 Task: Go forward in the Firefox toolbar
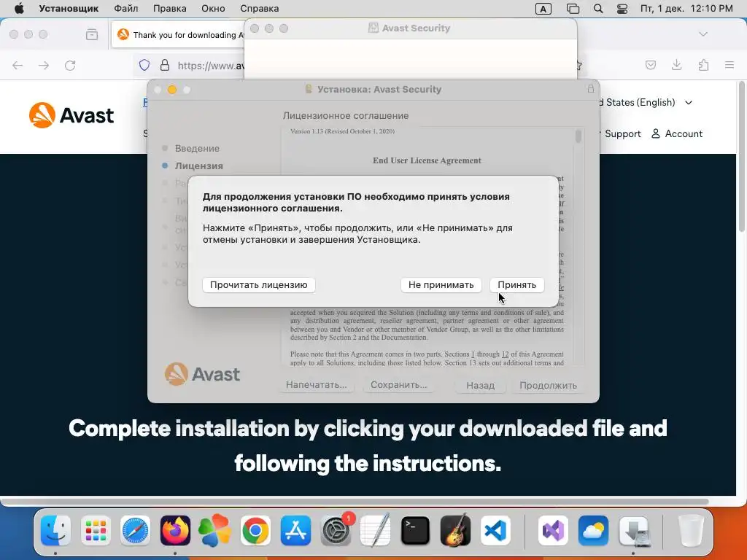click(x=44, y=65)
